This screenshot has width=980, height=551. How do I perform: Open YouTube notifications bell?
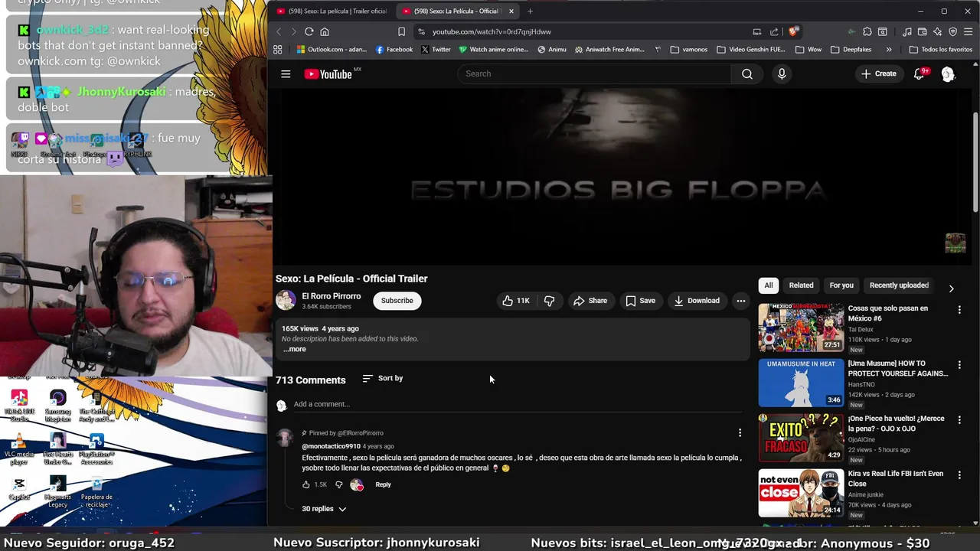click(x=920, y=74)
